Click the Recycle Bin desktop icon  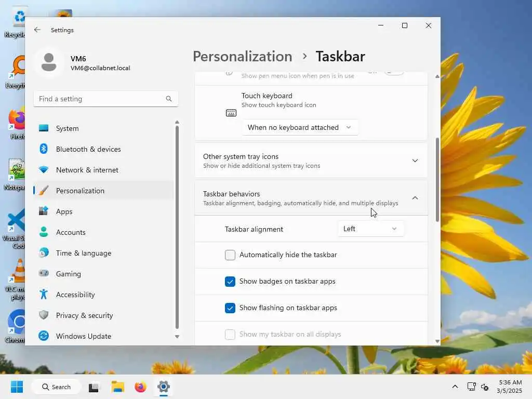pyautogui.click(x=14, y=23)
